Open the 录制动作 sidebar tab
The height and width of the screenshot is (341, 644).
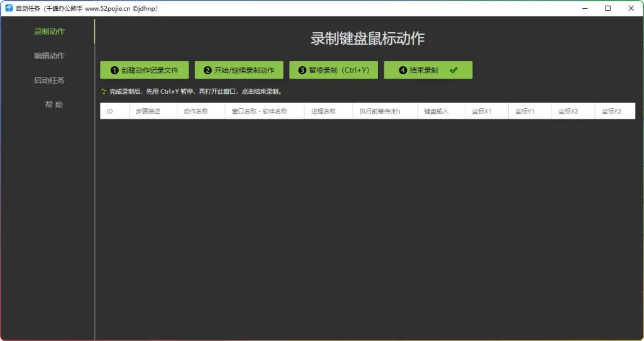(x=49, y=31)
